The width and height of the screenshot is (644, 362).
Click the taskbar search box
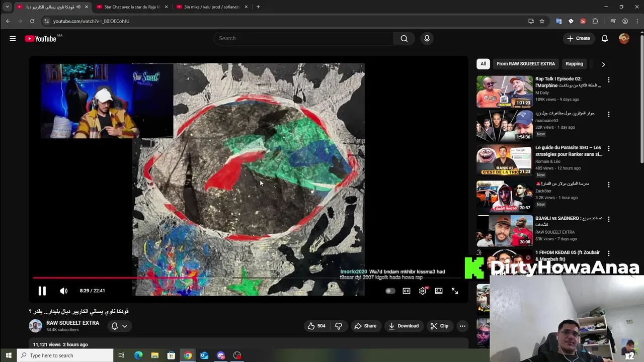(x=65, y=355)
